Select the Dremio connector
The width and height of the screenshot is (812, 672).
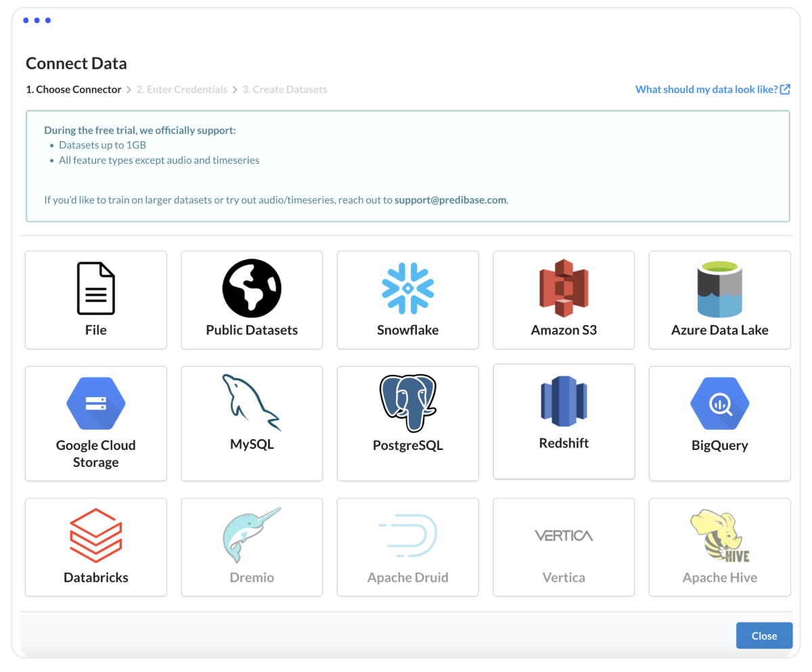[x=251, y=547]
